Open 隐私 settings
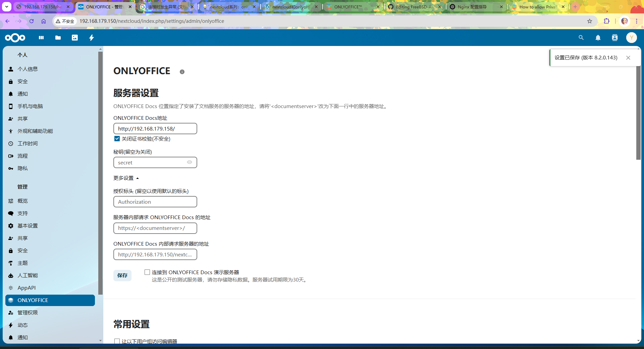The width and height of the screenshot is (644, 349). tap(50, 168)
